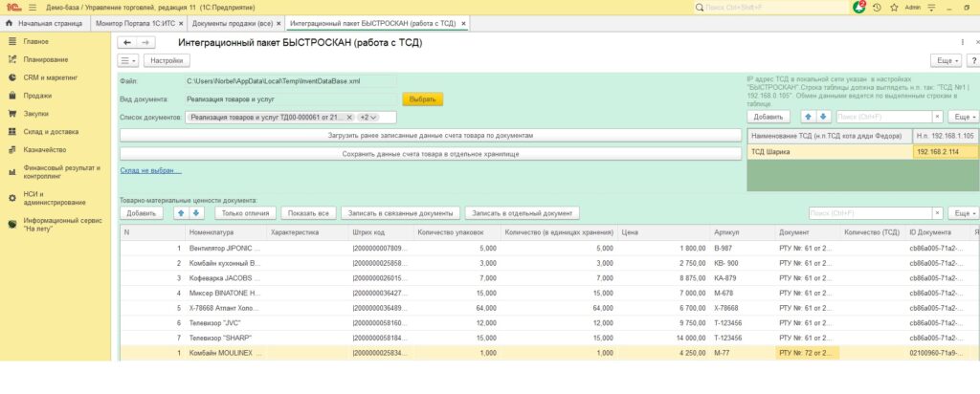Remove the Реализация товаров document tag
980x394 pixels.
click(350, 118)
